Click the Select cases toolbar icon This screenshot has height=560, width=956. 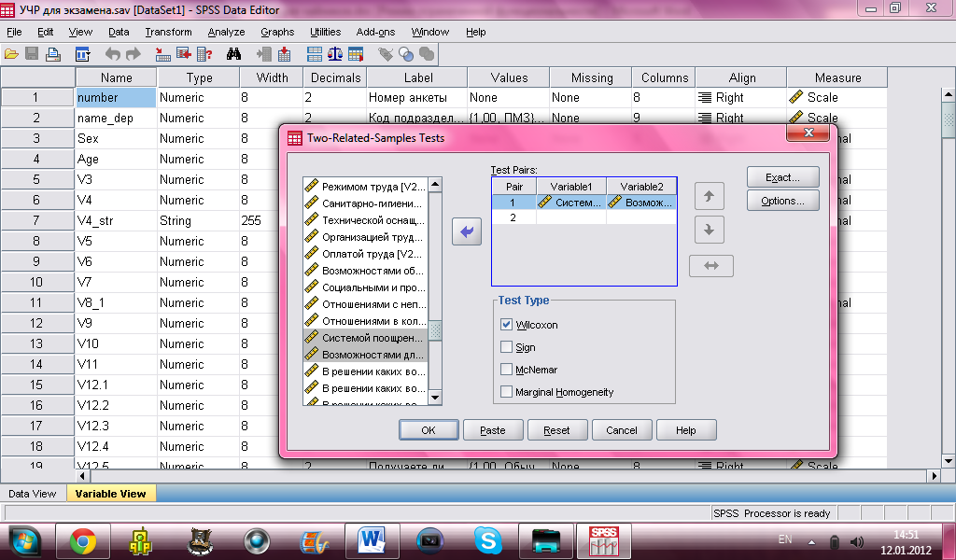[x=356, y=54]
